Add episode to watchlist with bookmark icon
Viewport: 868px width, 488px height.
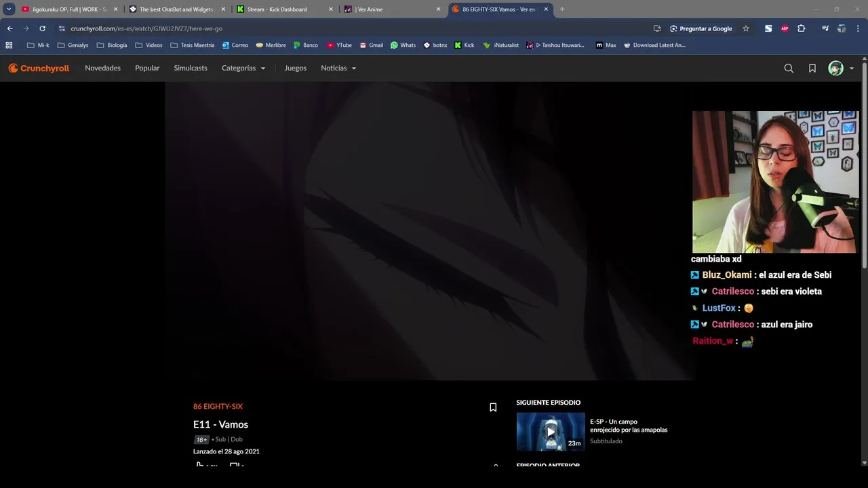[x=493, y=407]
